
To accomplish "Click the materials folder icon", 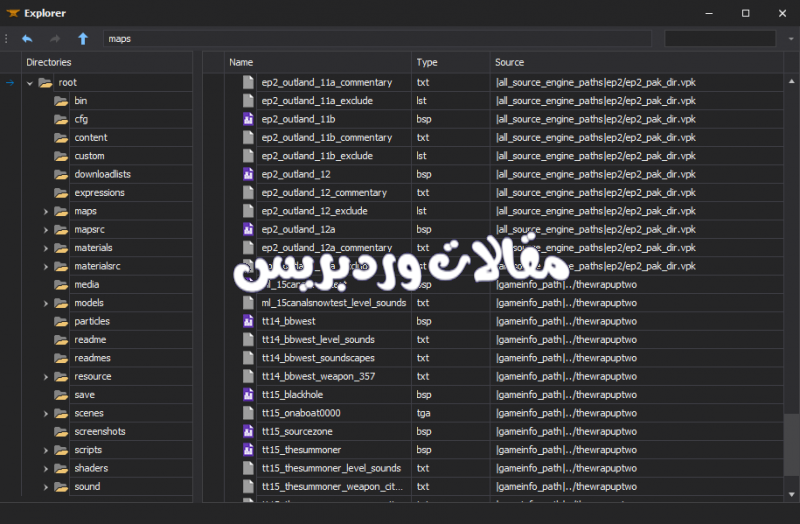I will pos(61,248).
